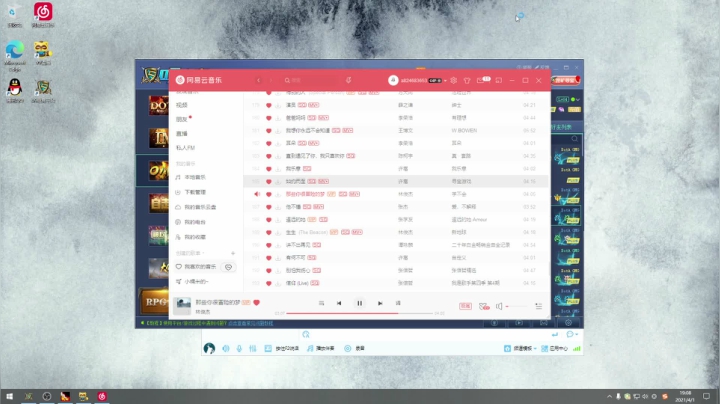Toggle the sound quality badge button

coord(465,306)
